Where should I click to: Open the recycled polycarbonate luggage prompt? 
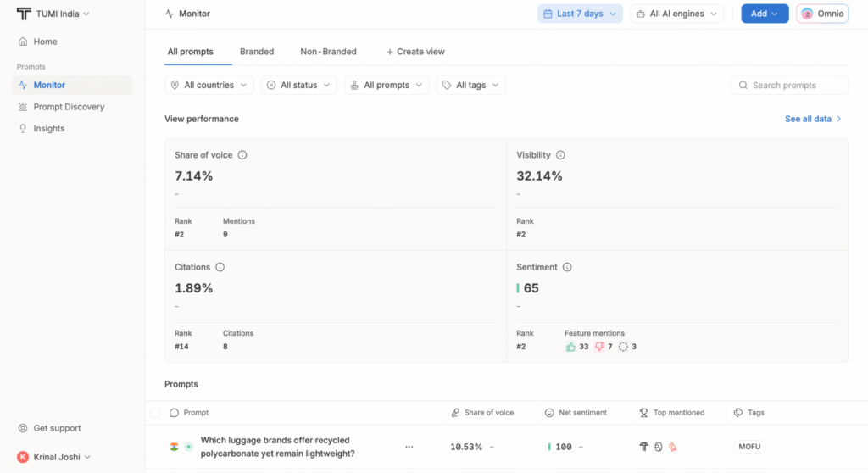pyautogui.click(x=277, y=447)
